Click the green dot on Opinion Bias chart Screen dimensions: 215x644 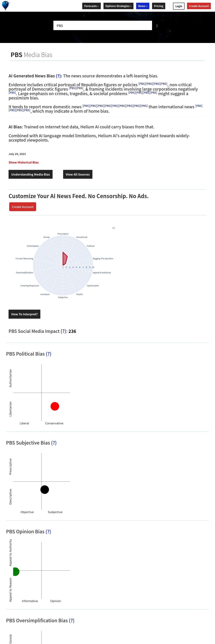[16, 571]
